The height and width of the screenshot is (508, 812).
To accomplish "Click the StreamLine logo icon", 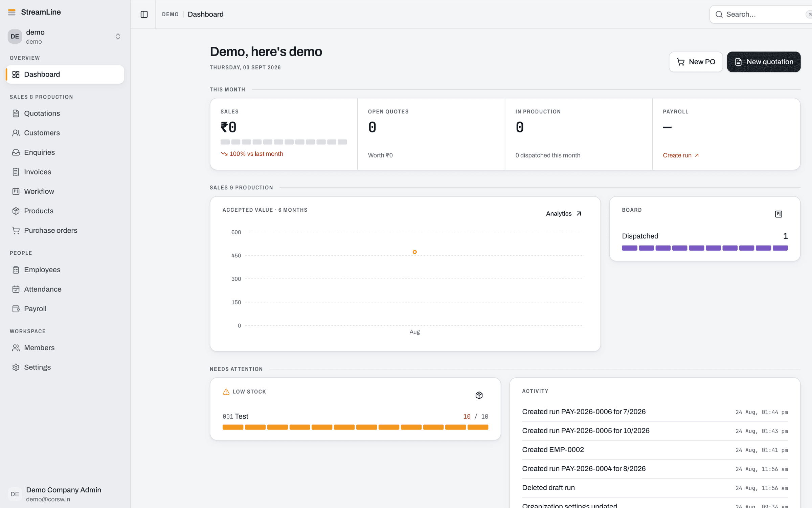I will (12, 12).
